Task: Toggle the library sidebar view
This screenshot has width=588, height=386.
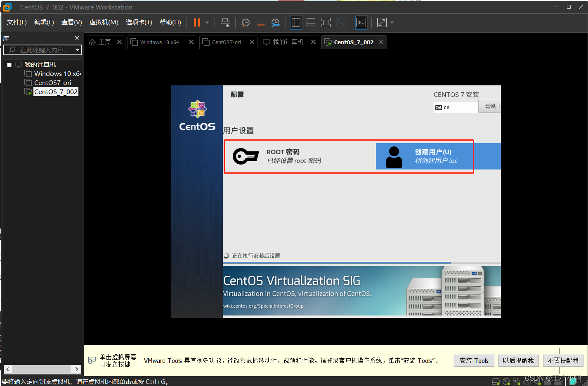Action: [x=296, y=23]
